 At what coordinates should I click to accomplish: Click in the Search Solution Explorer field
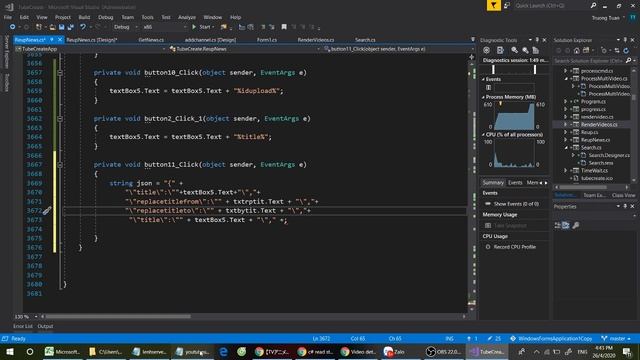(589, 60)
